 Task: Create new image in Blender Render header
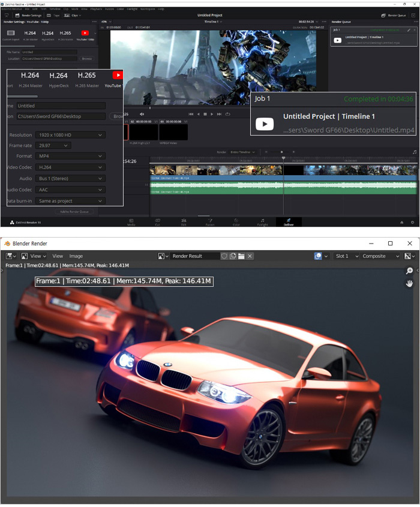point(233,256)
